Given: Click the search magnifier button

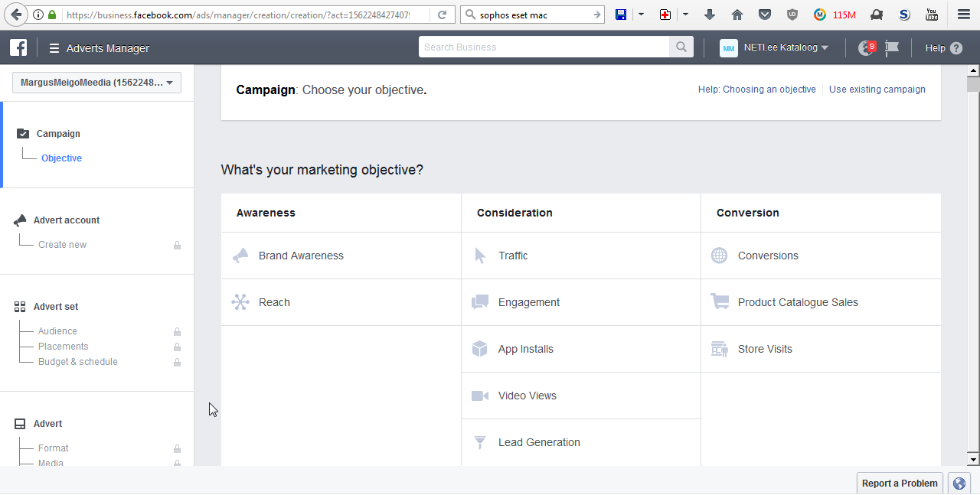Looking at the screenshot, I should click(681, 47).
